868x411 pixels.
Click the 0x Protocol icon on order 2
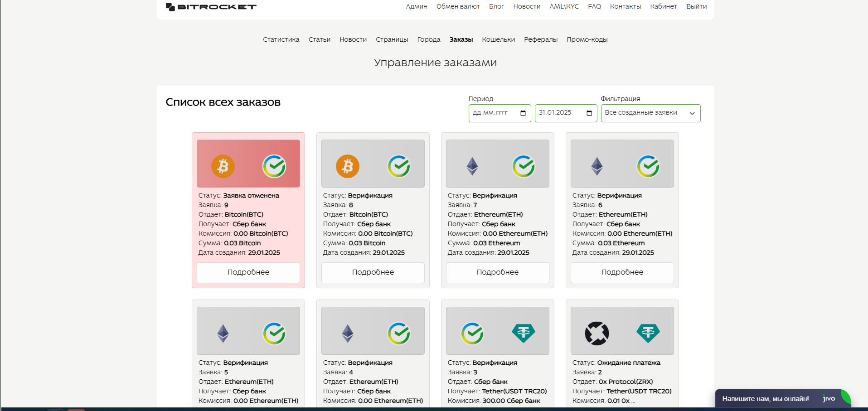tap(597, 334)
